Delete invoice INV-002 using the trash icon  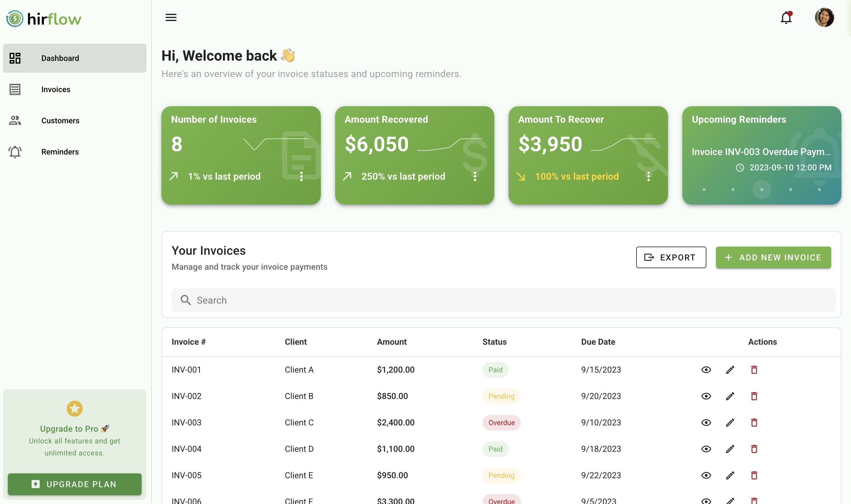[754, 396]
